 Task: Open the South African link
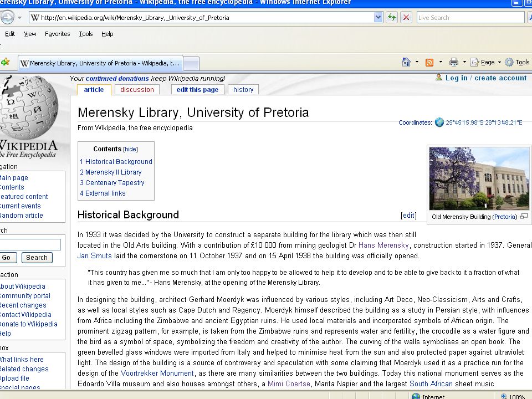click(x=431, y=383)
